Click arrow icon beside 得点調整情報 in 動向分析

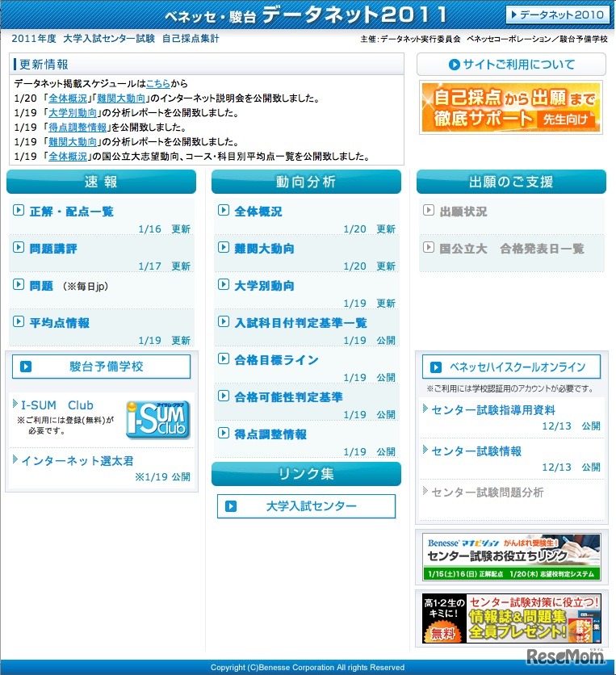tap(224, 433)
